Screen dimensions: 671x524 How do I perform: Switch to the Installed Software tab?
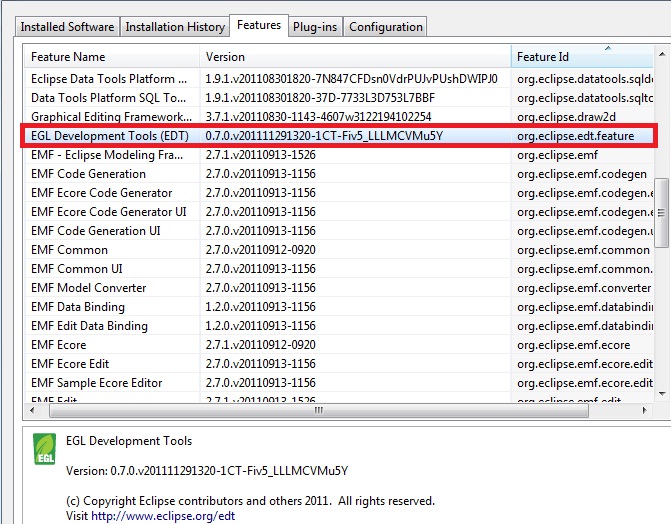pos(67,27)
